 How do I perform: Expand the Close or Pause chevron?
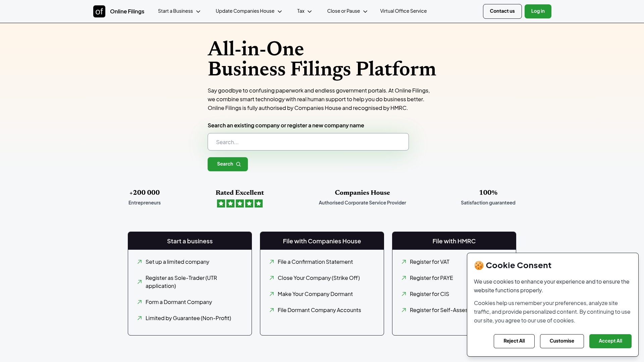coord(365,11)
